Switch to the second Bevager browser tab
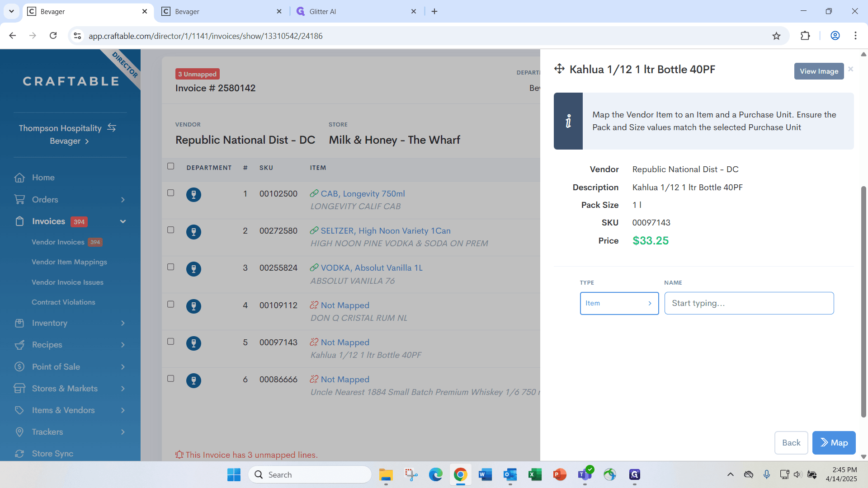The width and height of the screenshot is (868, 488). [x=222, y=11]
